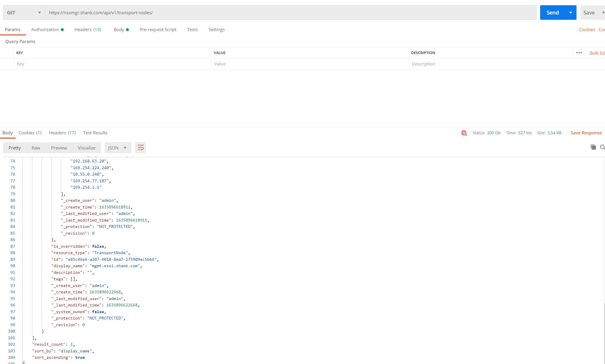Screen dimensions: 605x364
Task: Select the response Body tab
Action: pos(8,133)
